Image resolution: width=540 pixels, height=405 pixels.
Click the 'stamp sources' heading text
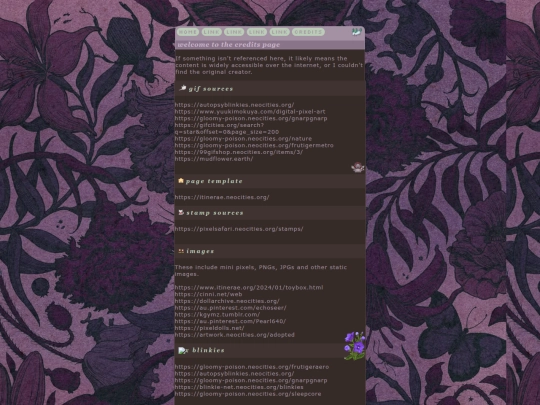(x=215, y=213)
